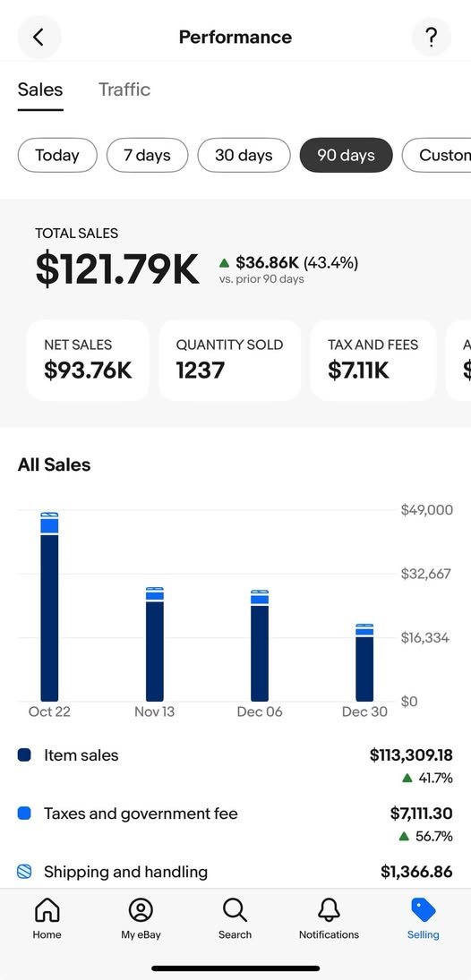Choose the 30 days range chip
Image resolution: width=471 pixels, height=980 pixels.
[244, 155]
